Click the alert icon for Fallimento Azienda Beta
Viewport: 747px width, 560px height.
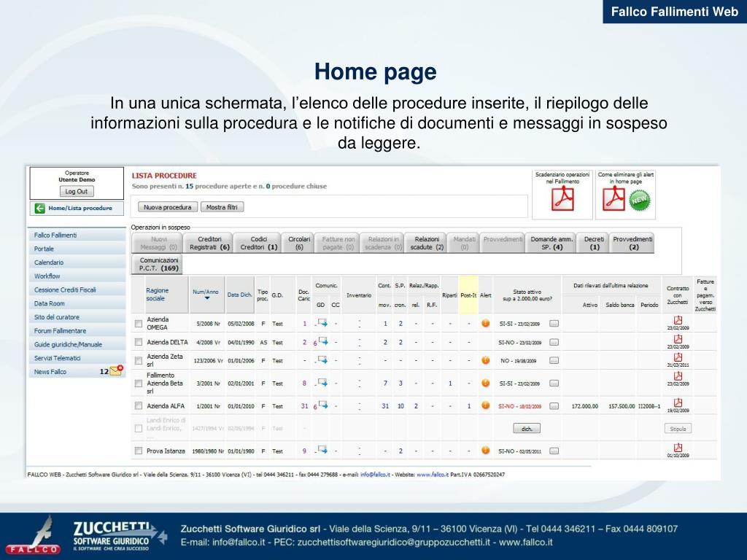[x=485, y=383]
